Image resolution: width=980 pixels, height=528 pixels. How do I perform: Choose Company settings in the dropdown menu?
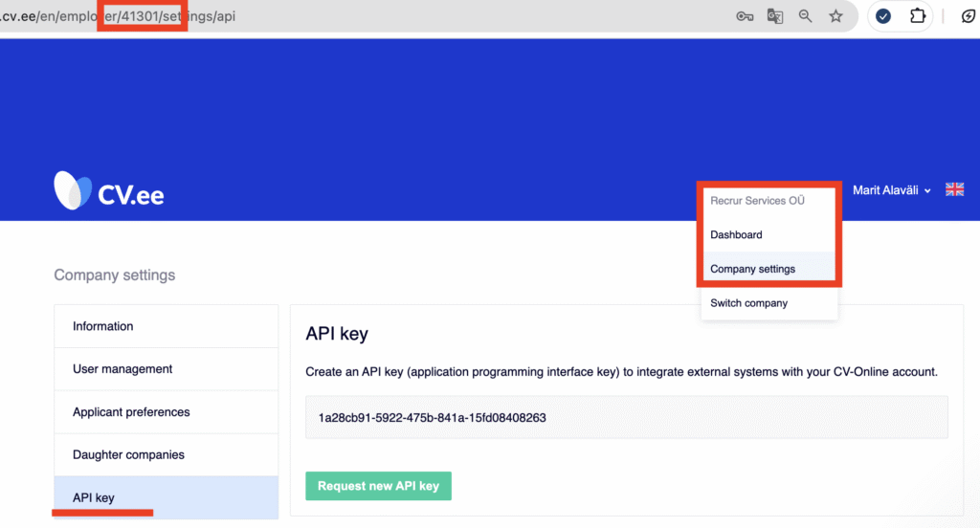click(752, 269)
